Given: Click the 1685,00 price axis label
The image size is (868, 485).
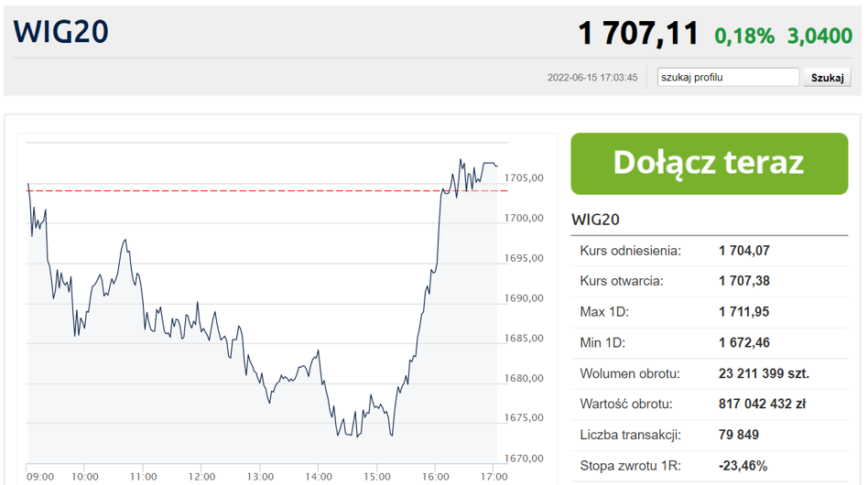Looking at the screenshot, I should [524, 338].
